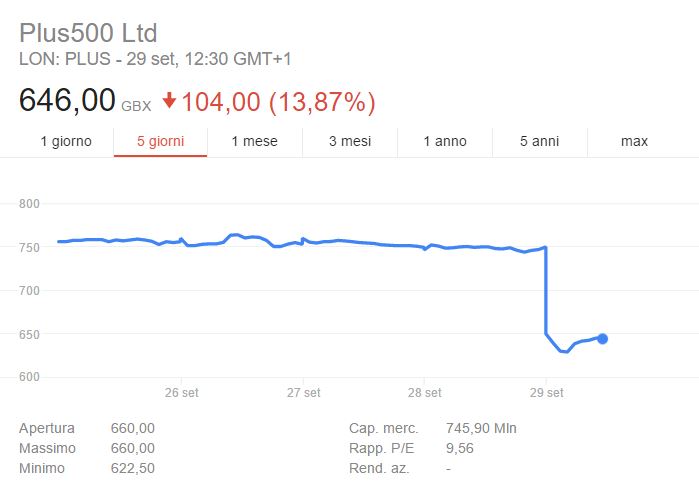Click the 26 set date label

pos(182,393)
